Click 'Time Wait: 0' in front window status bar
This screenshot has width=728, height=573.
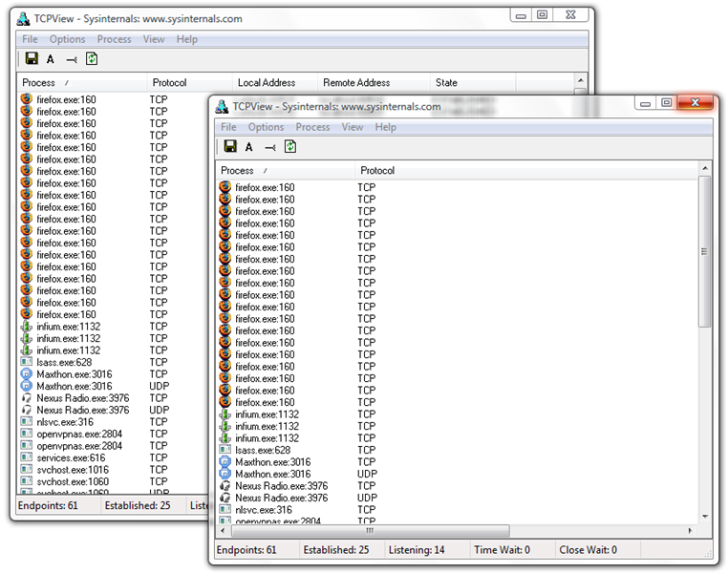click(502, 550)
